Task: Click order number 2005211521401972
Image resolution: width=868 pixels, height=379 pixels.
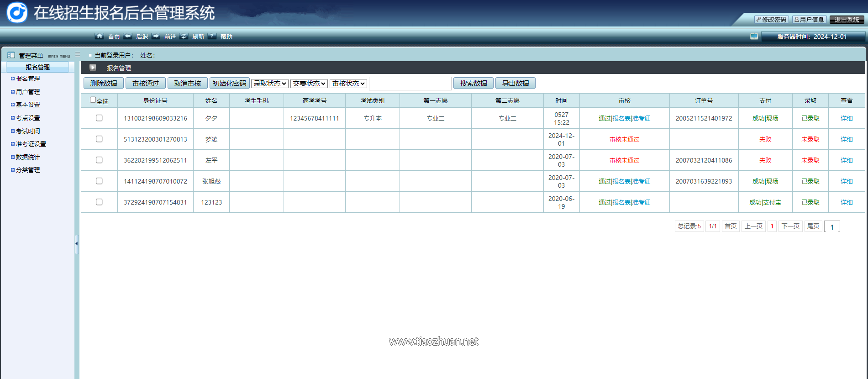Action: (704, 118)
